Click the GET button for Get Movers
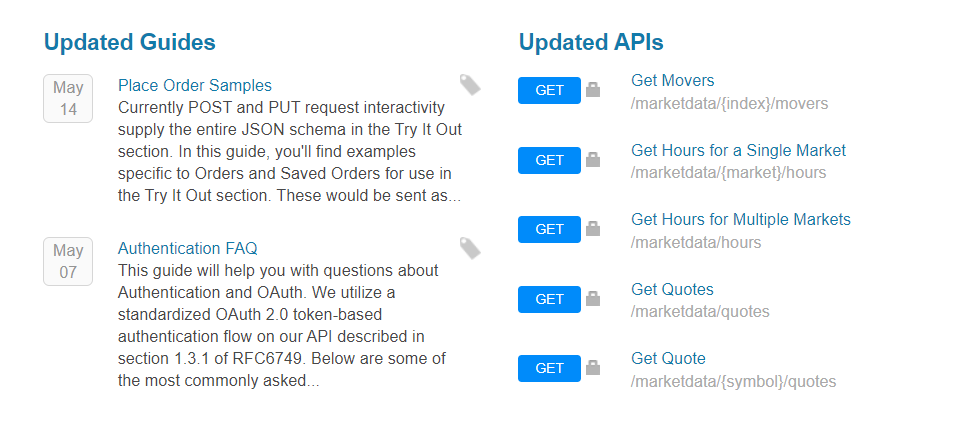Image resolution: width=978 pixels, height=422 pixels. click(x=550, y=90)
